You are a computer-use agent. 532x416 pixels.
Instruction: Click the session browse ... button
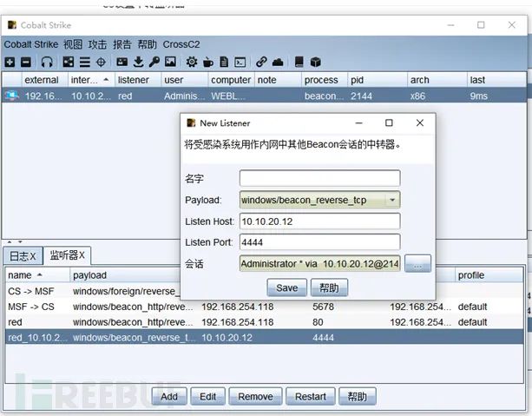click(417, 263)
